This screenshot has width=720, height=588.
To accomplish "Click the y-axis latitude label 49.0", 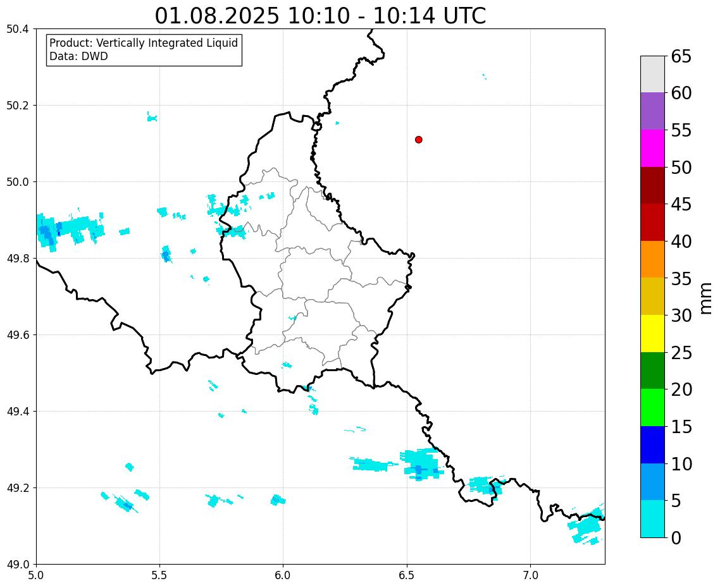I will [18, 565].
